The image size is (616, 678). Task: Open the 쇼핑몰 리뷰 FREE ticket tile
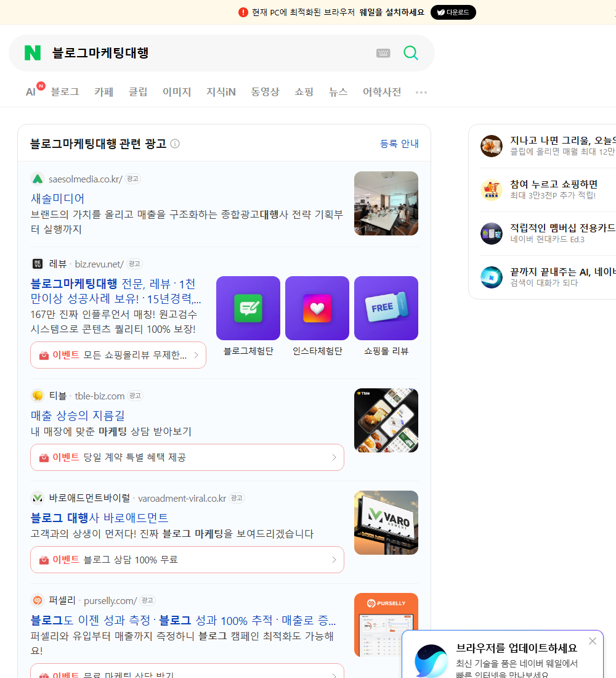pos(386,308)
